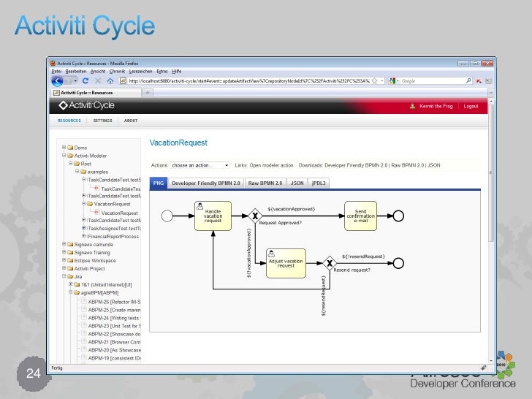Open the ABOUT navigation link
The width and height of the screenshot is (532, 399).
click(x=131, y=121)
